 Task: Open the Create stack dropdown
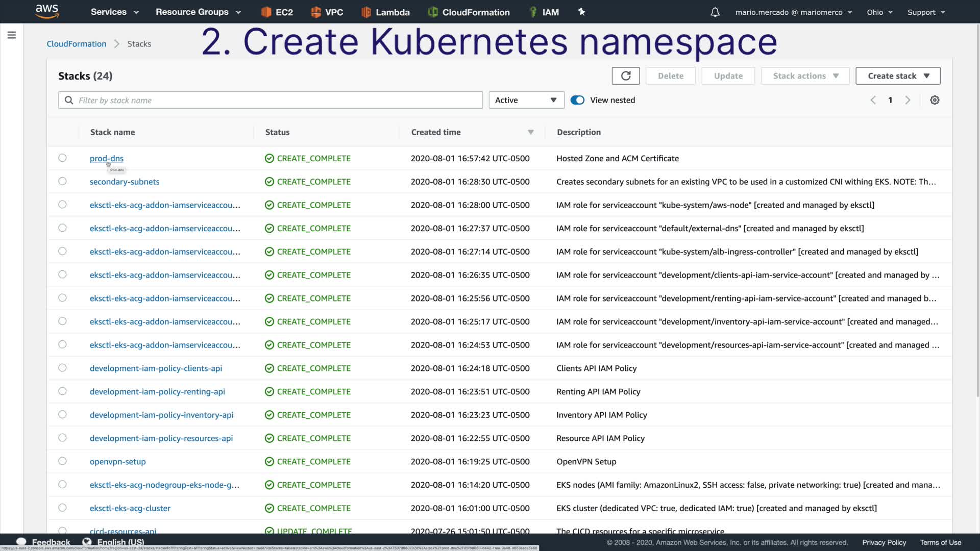(898, 76)
